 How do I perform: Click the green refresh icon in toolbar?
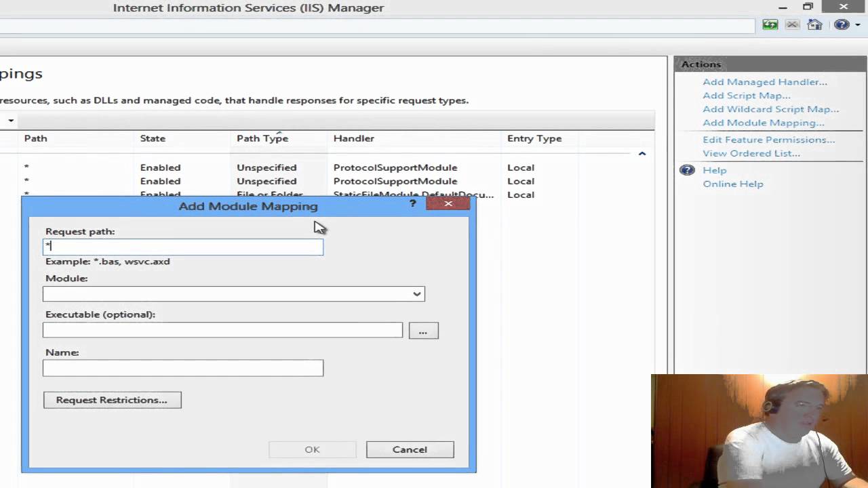point(770,25)
